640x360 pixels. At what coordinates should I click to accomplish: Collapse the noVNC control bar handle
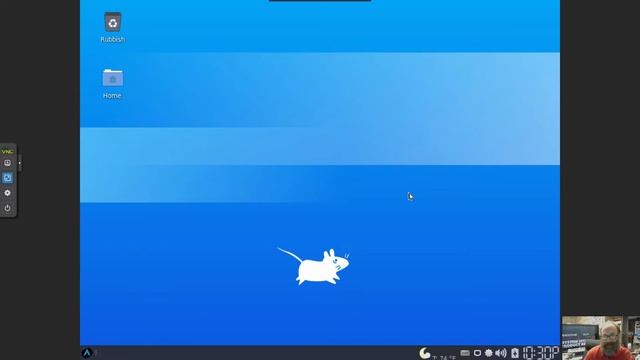[20, 163]
